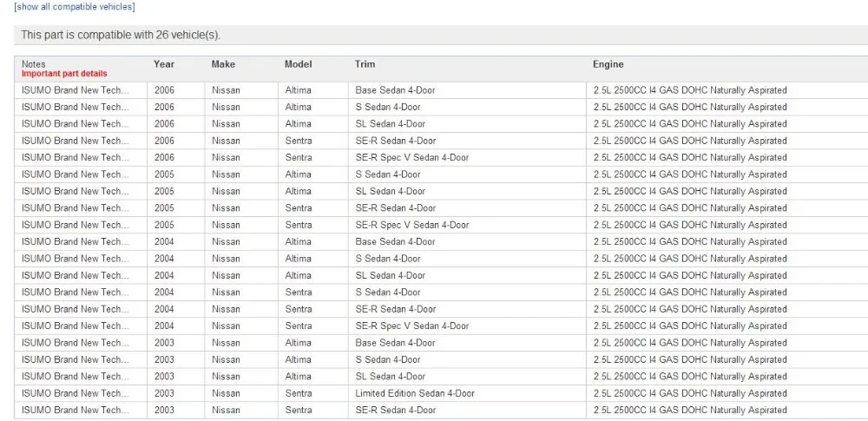Click the Make column header

223,64
